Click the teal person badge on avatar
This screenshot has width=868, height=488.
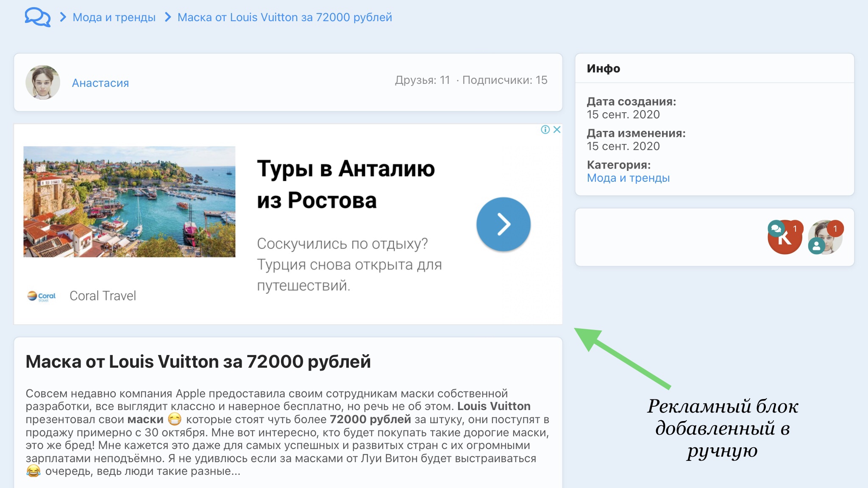click(816, 246)
